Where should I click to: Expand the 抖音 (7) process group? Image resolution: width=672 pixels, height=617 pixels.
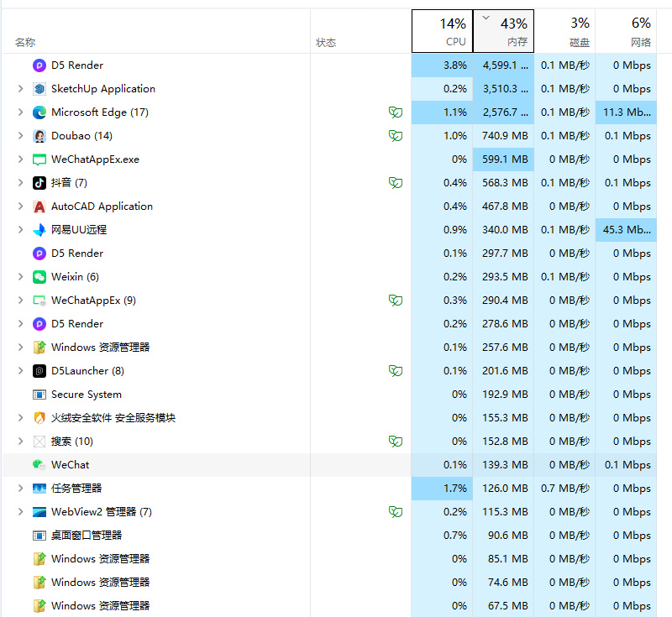(20, 183)
